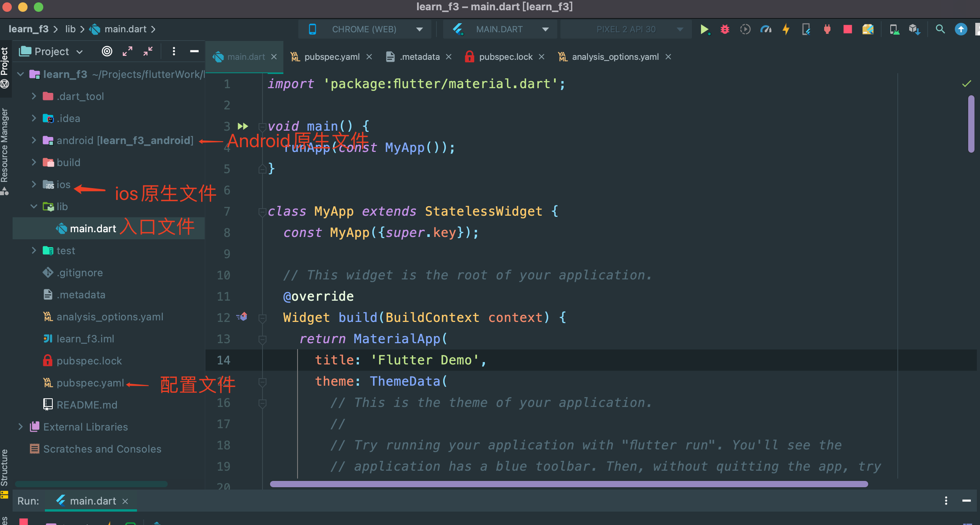Click the Project panel horizontal scrollbar

point(91,484)
